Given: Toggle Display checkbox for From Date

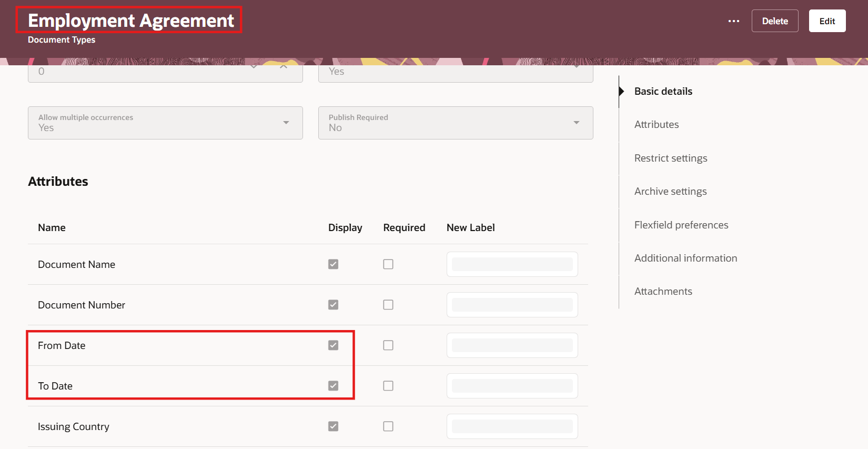Looking at the screenshot, I should (x=333, y=345).
